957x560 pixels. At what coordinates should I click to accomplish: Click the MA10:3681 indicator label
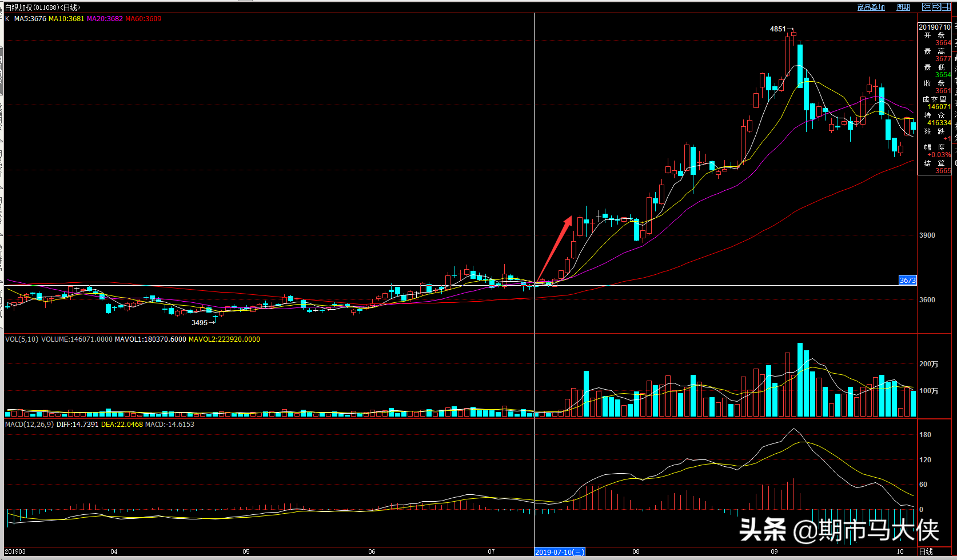(x=66, y=19)
